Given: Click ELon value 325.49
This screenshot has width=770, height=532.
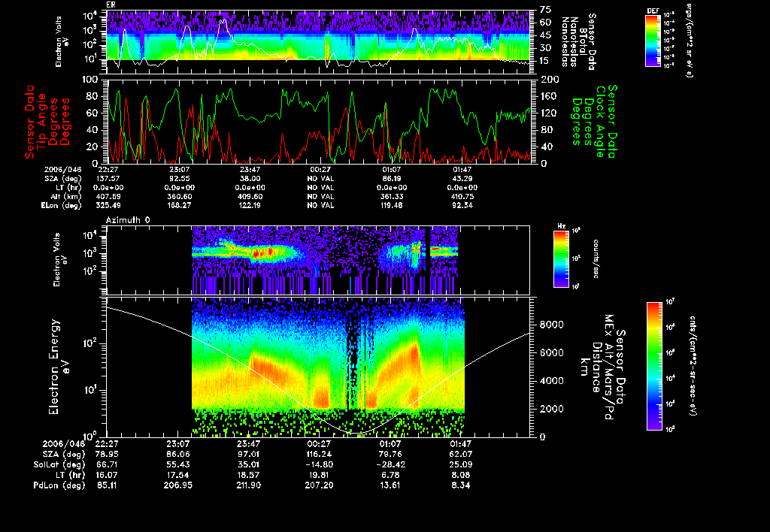Looking at the screenshot, I should (108, 205).
